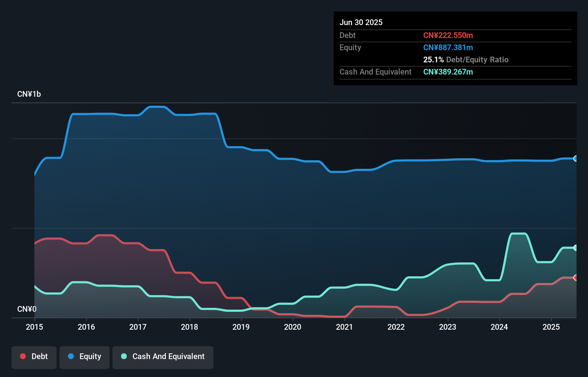The image size is (588, 377).
Task: Click the 25.1% Debt/Equity Ratio text
Action: pos(466,59)
